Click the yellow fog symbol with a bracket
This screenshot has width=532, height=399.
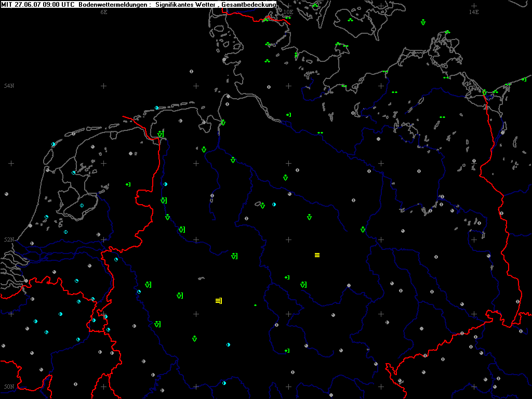[219, 301]
